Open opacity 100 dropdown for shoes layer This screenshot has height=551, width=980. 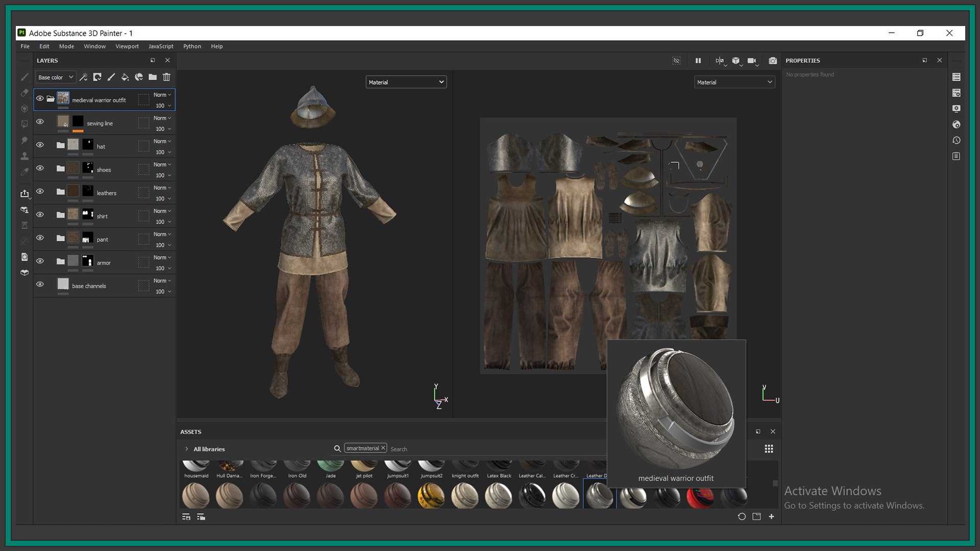coord(163,176)
